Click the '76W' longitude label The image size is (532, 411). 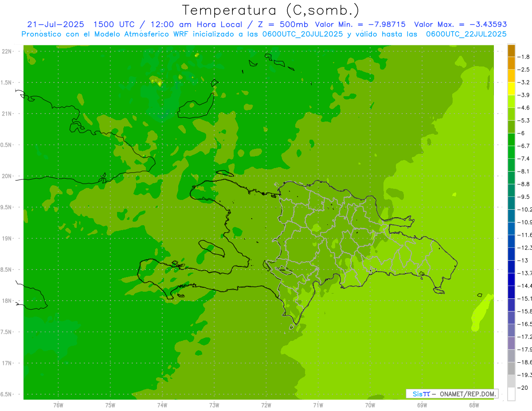58,405
